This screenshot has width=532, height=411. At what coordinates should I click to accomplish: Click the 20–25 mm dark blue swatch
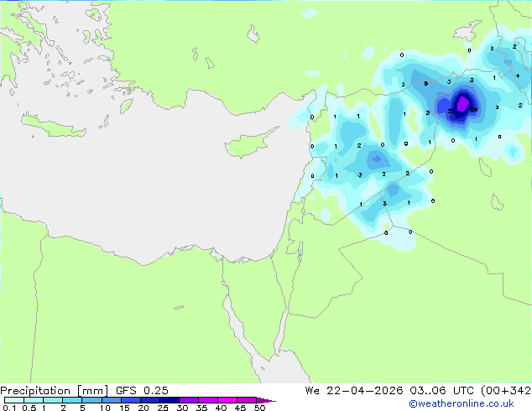pos(149,400)
